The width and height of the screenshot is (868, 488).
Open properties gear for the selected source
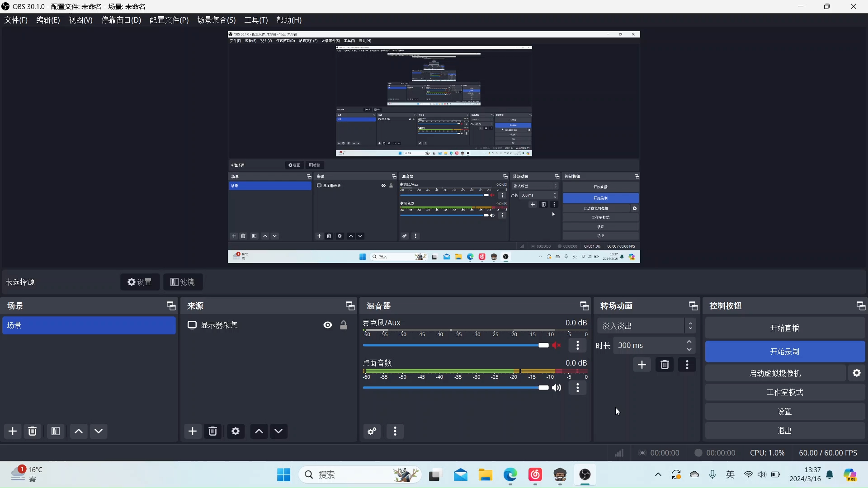(236, 431)
